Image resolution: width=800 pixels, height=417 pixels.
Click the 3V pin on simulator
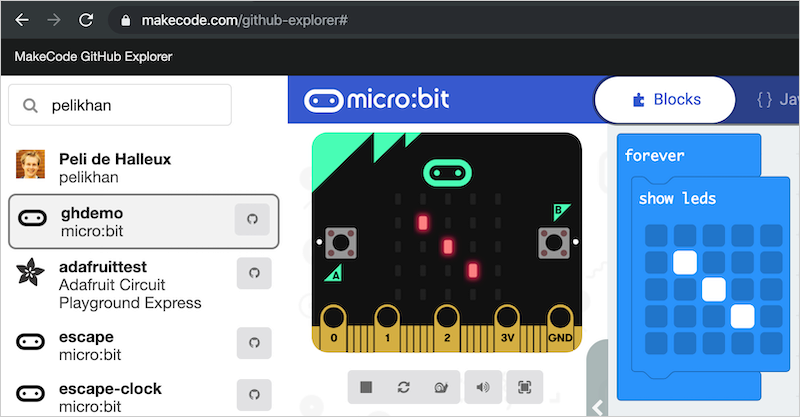507,328
